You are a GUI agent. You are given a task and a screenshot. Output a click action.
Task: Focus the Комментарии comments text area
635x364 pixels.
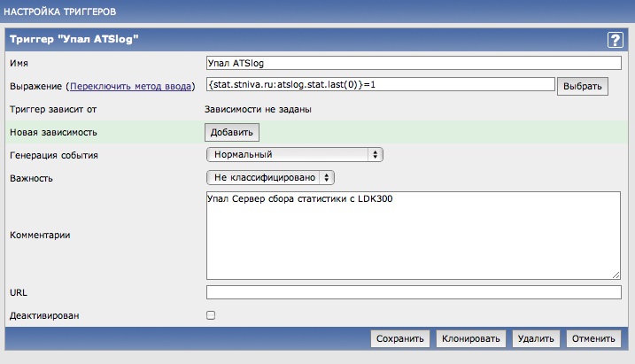pos(414,235)
